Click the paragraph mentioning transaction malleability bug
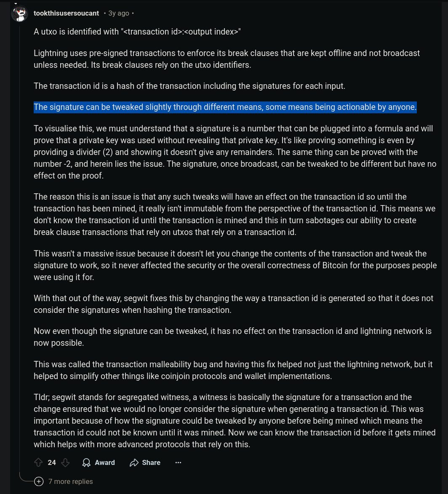The height and width of the screenshot is (494, 448). coord(233,370)
